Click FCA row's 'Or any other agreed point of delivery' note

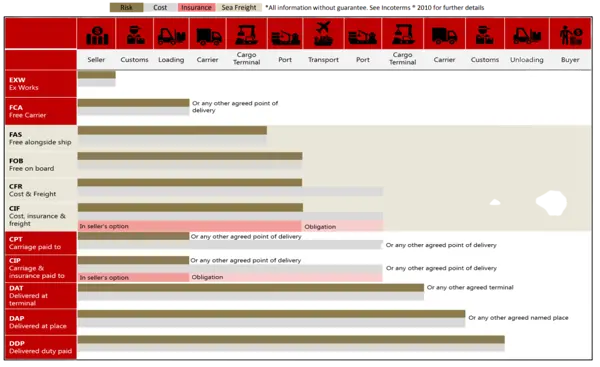pyautogui.click(x=235, y=107)
